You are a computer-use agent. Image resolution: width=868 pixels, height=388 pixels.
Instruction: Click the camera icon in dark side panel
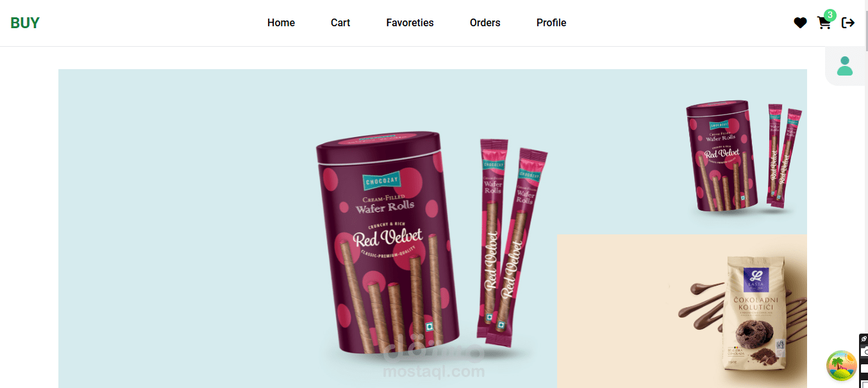(x=864, y=352)
